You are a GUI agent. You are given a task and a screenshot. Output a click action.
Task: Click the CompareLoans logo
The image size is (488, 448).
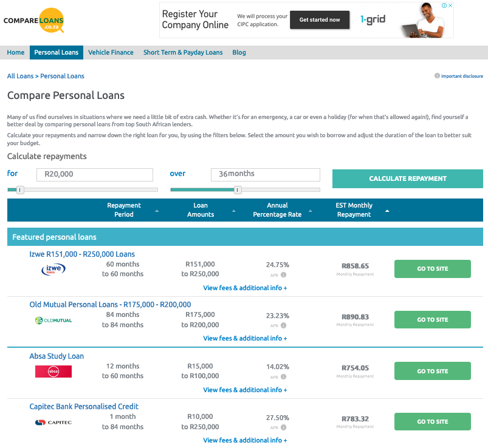pos(33,21)
